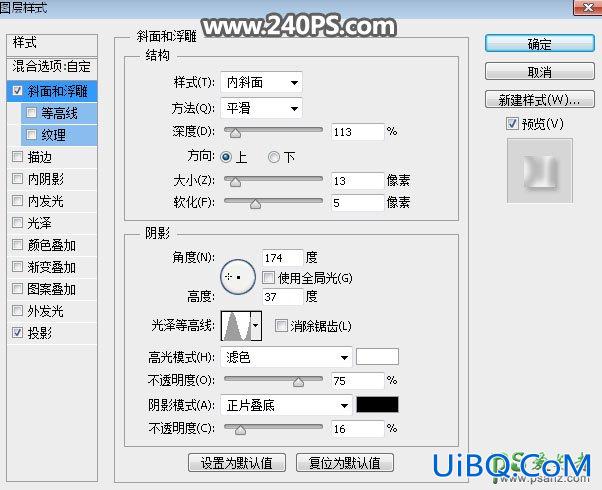Screen dimensions: 602x490
Task: Enable the 图案叠加 checkbox
Action: point(17,288)
